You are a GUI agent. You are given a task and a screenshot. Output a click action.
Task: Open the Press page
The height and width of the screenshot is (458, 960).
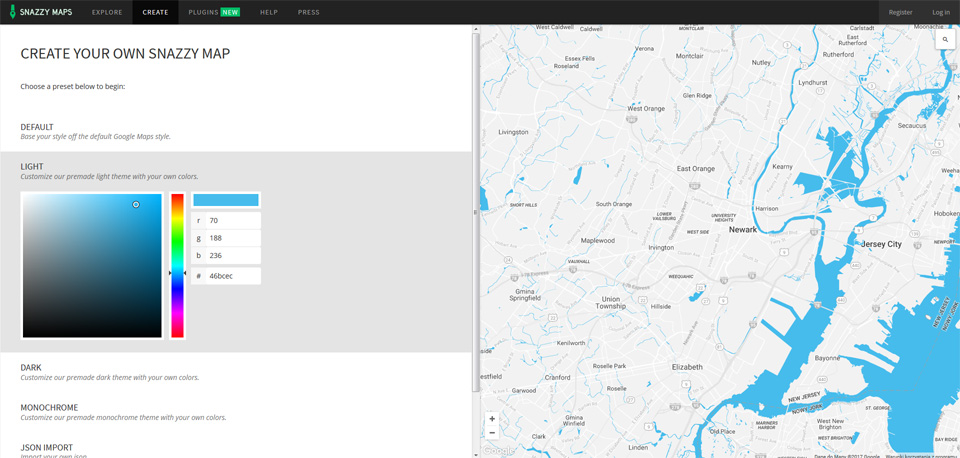click(x=309, y=12)
